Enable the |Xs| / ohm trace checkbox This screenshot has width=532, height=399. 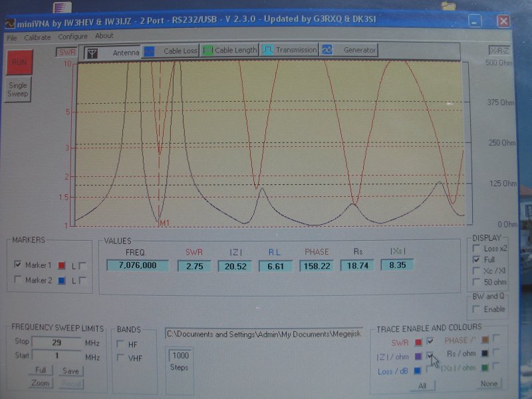pos(496,366)
